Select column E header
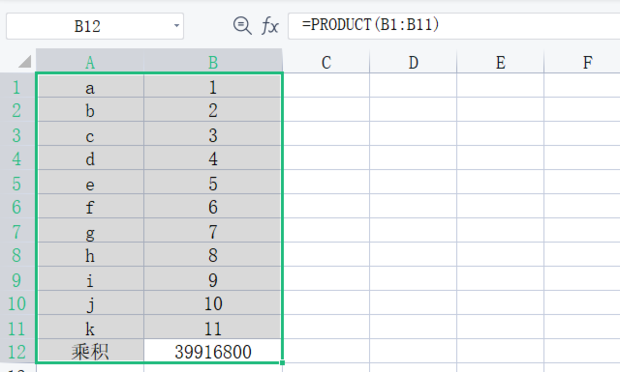The height and width of the screenshot is (372, 620). tap(501, 62)
